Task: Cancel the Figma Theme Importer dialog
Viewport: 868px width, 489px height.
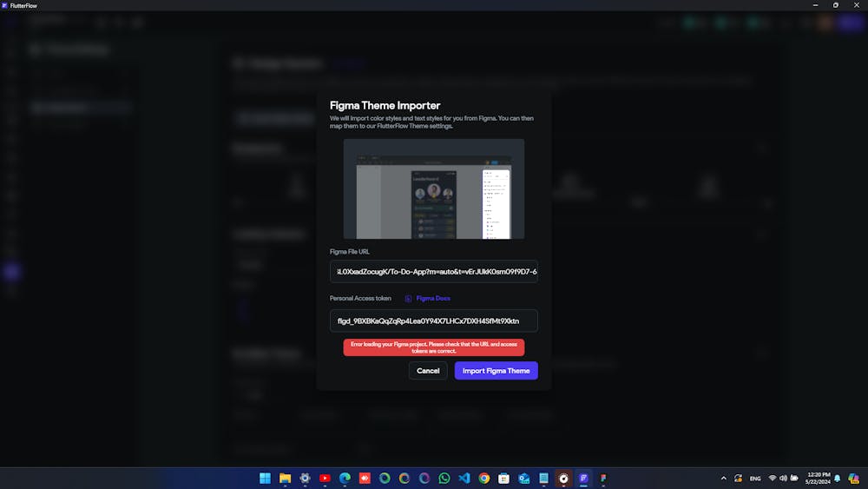Action: 428,371
